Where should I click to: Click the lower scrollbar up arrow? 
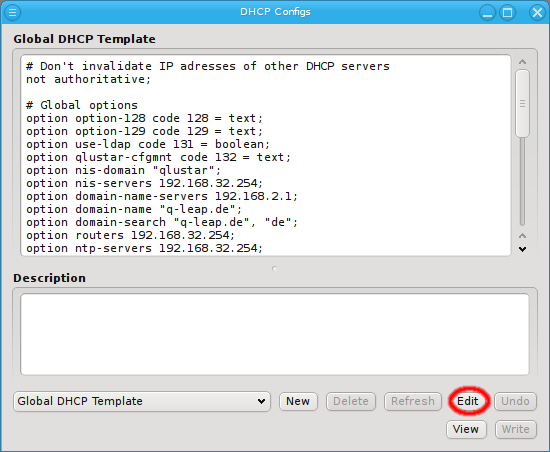point(522,235)
